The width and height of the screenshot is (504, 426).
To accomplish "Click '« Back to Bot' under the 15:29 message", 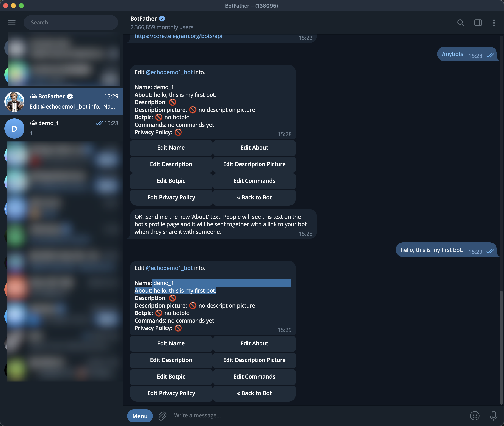I will (x=254, y=393).
